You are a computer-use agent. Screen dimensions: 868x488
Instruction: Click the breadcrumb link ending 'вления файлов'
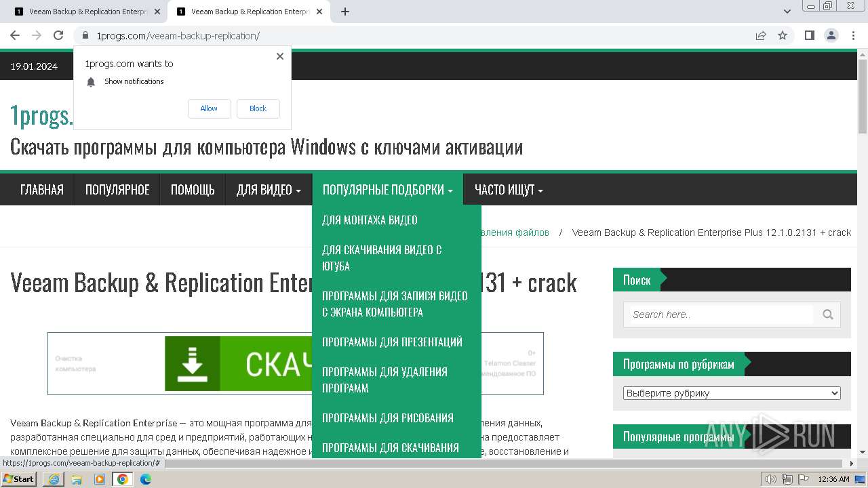tap(515, 232)
